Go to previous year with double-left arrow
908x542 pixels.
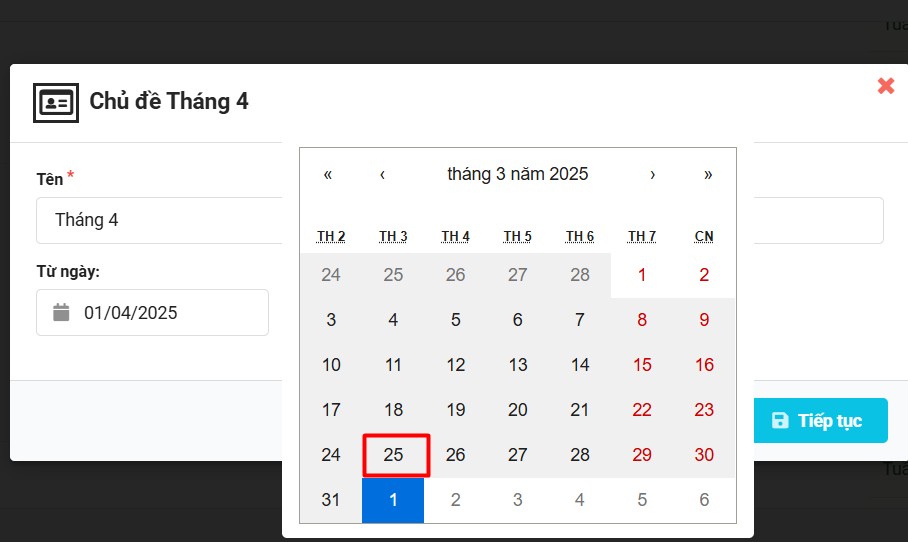(328, 174)
